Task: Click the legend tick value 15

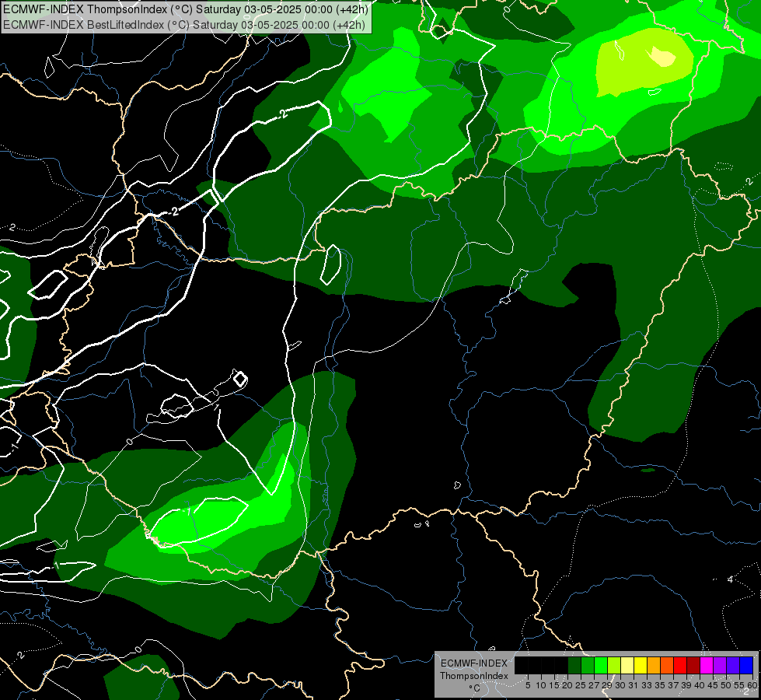Action: coord(554,685)
